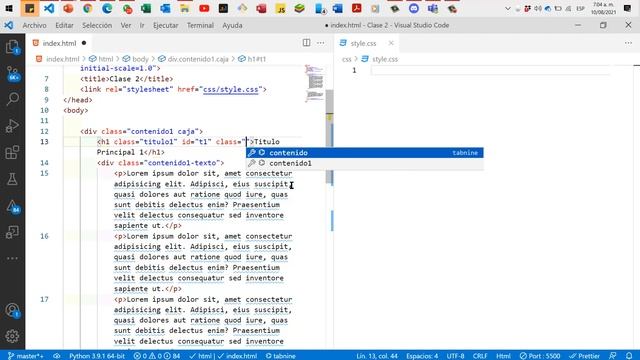Open the notifications bell in status bar
Screen dimensions: 640x360
[629, 356]
